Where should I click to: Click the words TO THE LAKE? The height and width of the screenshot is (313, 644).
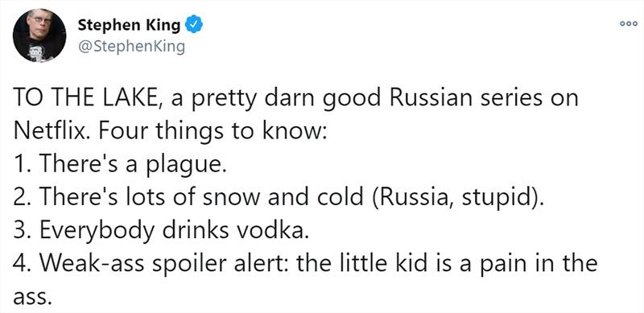[85, 100]
